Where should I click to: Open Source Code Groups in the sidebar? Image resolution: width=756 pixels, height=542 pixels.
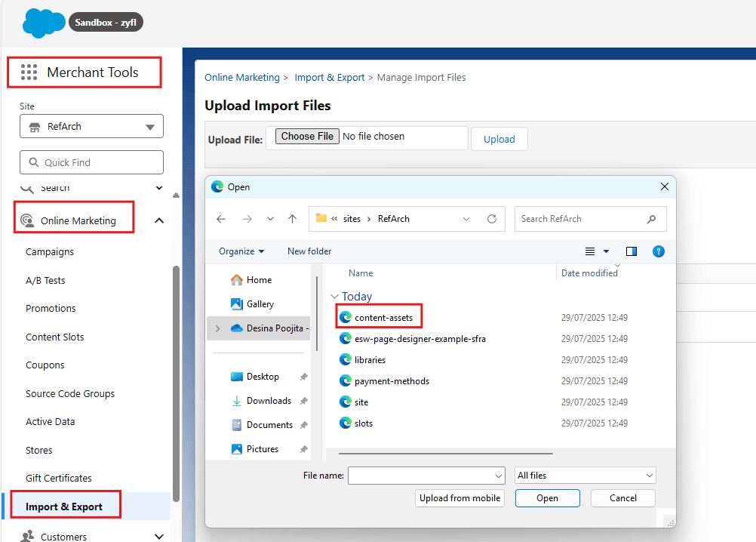coord(70,393)
